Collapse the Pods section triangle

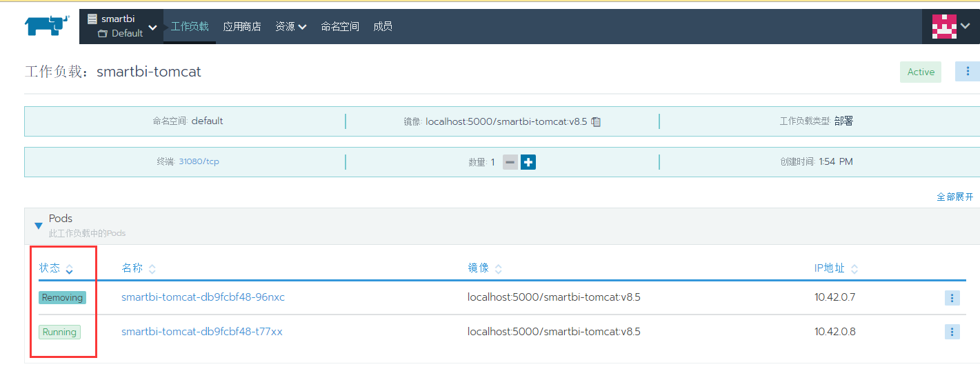click(39, 225)
